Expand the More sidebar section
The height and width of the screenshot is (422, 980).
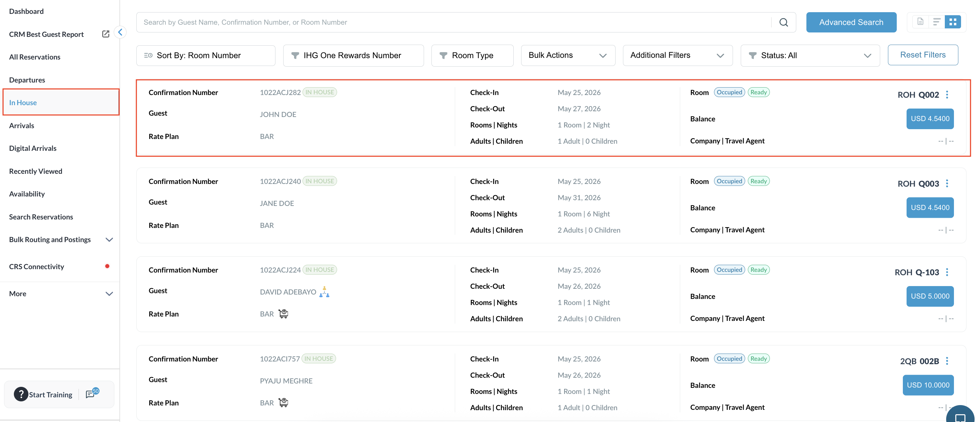109,294
